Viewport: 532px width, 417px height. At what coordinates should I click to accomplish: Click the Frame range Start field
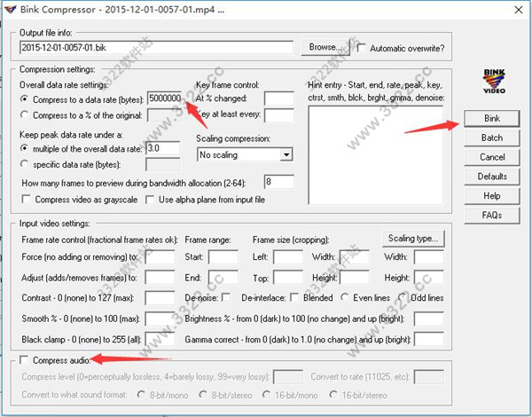(x=223, y=257)
